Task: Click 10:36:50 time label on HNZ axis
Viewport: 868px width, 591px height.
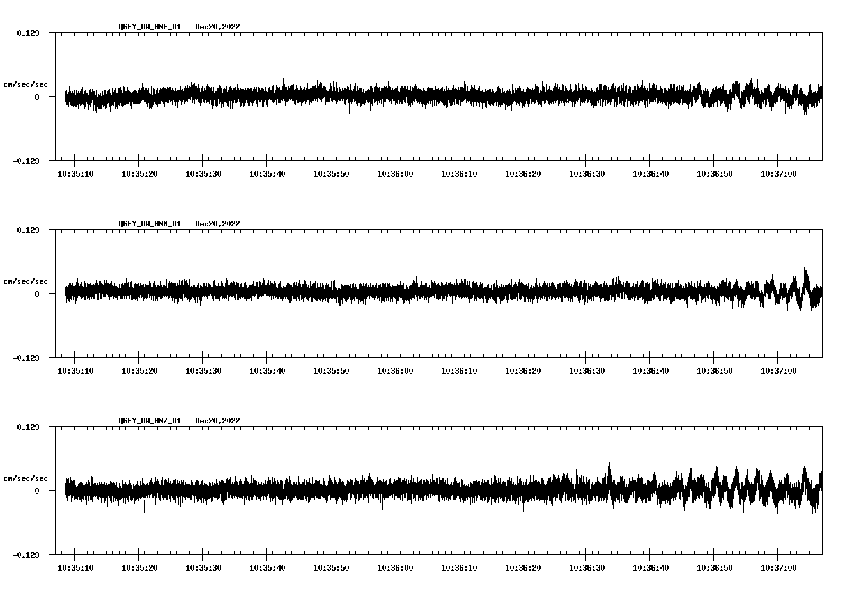Action: coord(715,568)
